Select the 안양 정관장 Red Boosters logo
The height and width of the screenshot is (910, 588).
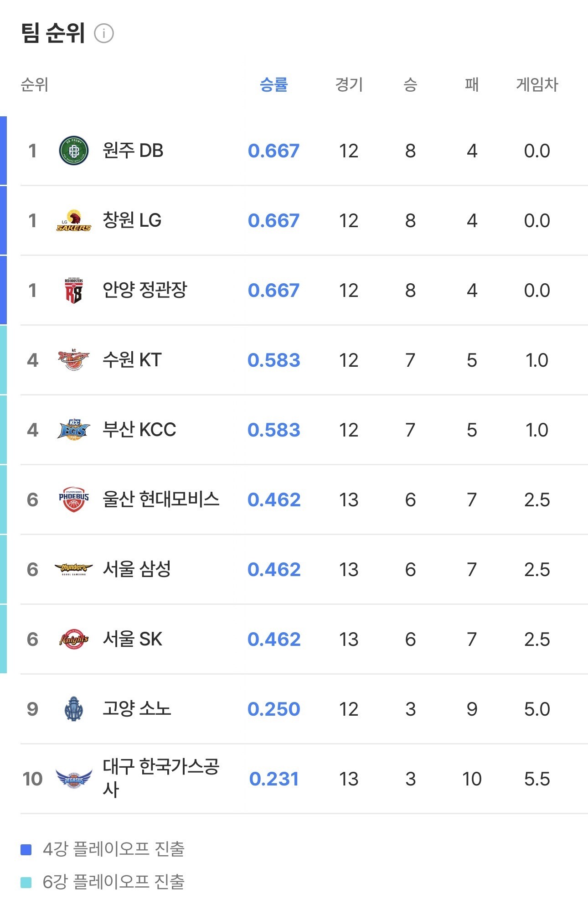click(74, 291)
